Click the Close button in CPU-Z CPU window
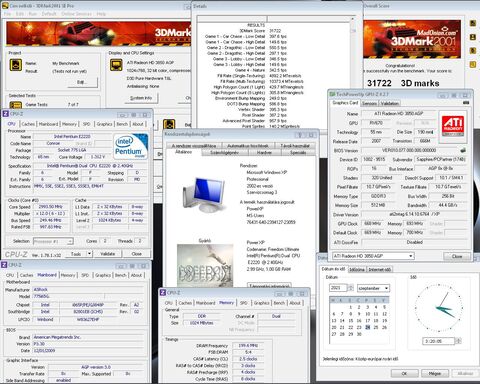This screenshot has height=384, width=480. [x=136, y=254]
